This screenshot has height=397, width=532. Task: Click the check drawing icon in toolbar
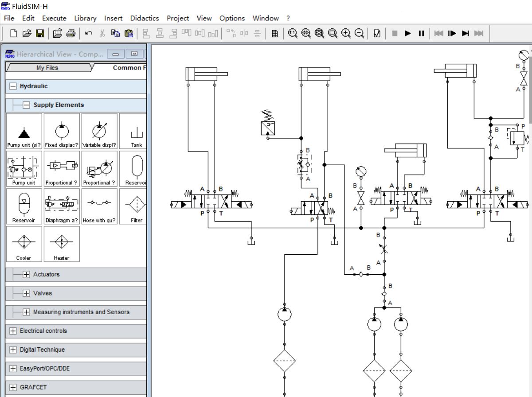coord(377,33)
